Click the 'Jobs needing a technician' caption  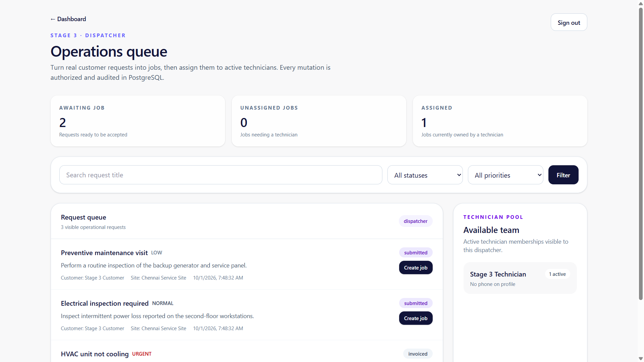click(269, 135)
